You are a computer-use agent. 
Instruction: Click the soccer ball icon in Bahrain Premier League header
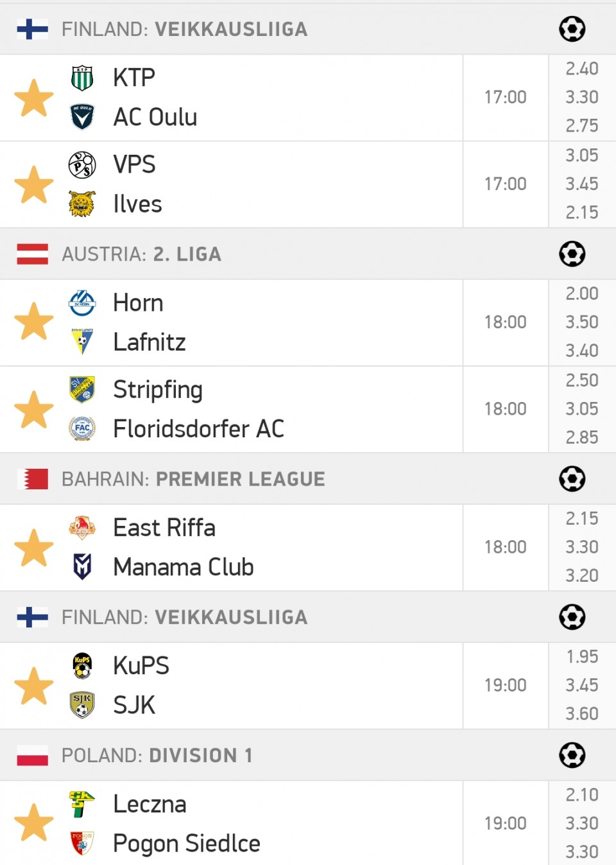(572, 478)
